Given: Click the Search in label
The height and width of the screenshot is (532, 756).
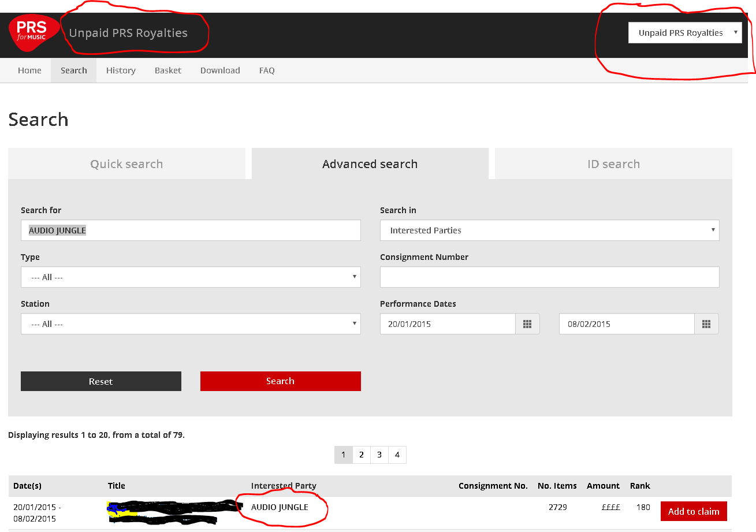Looking at the screenshot, I should coord(398,210).
